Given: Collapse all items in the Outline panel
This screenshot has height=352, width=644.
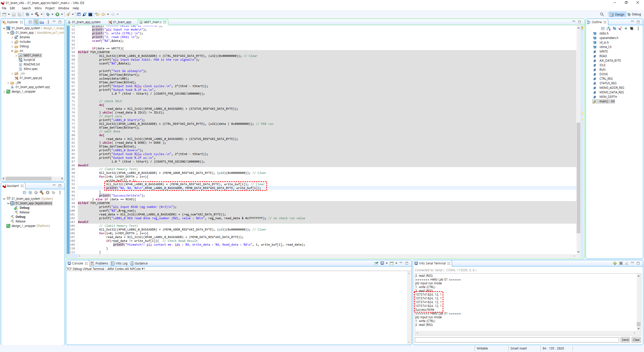Looking at the screenshot, I should coord(603,28).
